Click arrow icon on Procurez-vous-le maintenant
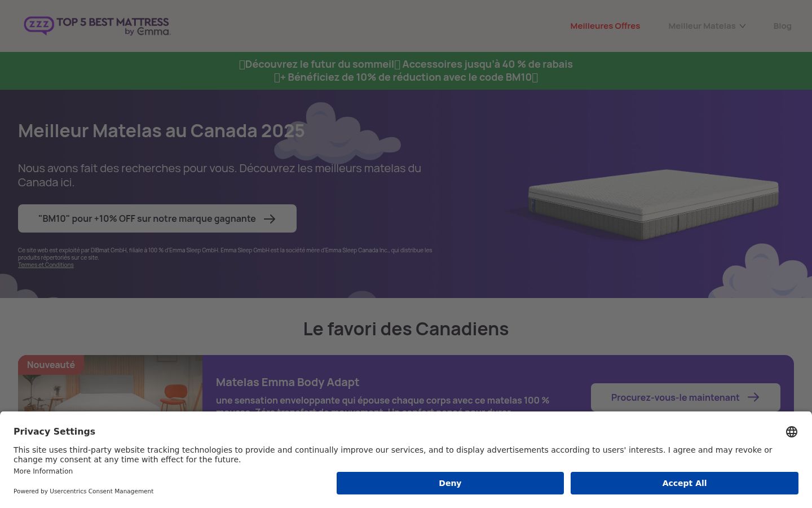The image size is (812, 508). click(x=753, y=397)
